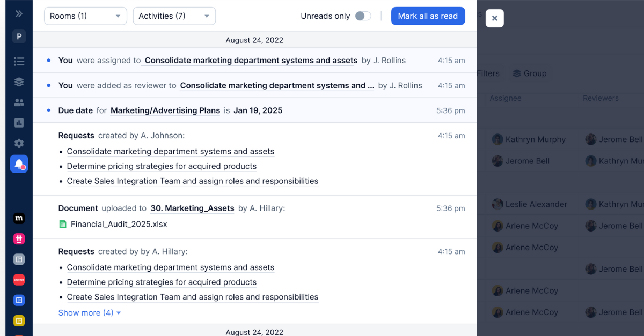Open Determine pricing strategies request by A. Johnson
The width and height of the screenshot is (644, 336).
click(x=162, y=167)
